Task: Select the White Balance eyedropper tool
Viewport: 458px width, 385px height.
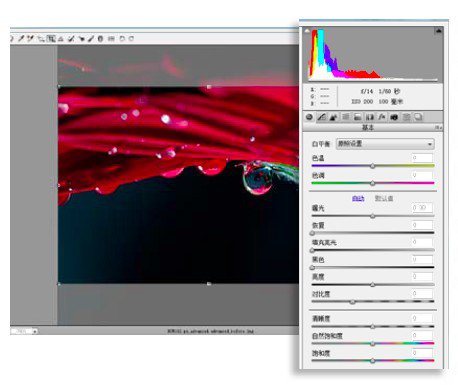Action: pos(21,38)
